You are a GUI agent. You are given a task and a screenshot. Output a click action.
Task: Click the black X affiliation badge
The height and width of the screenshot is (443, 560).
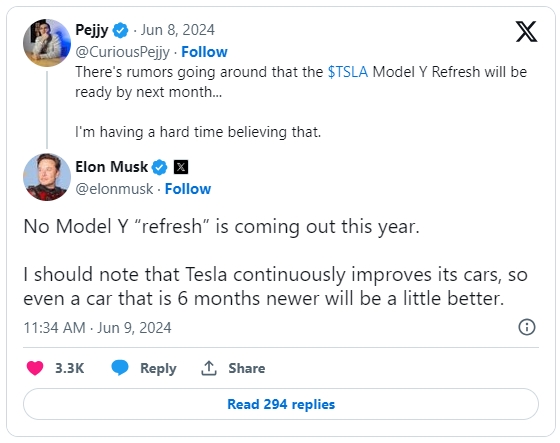click(181, 167)
